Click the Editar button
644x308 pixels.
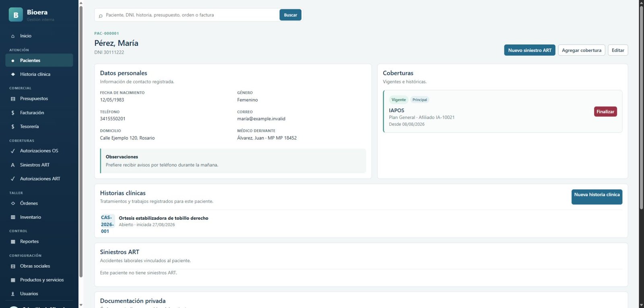click(618, 50)
